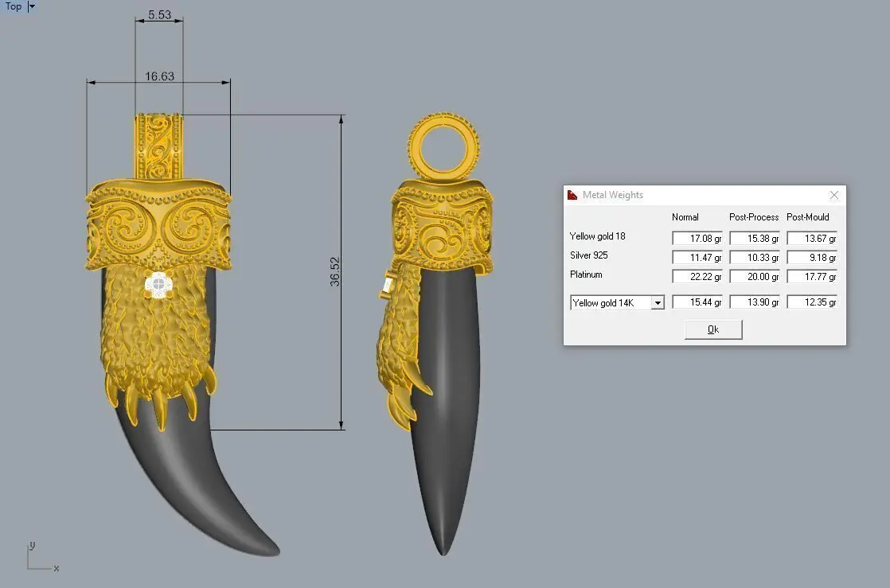Click the Metal Weights title bar text

(x=613, y=195)
